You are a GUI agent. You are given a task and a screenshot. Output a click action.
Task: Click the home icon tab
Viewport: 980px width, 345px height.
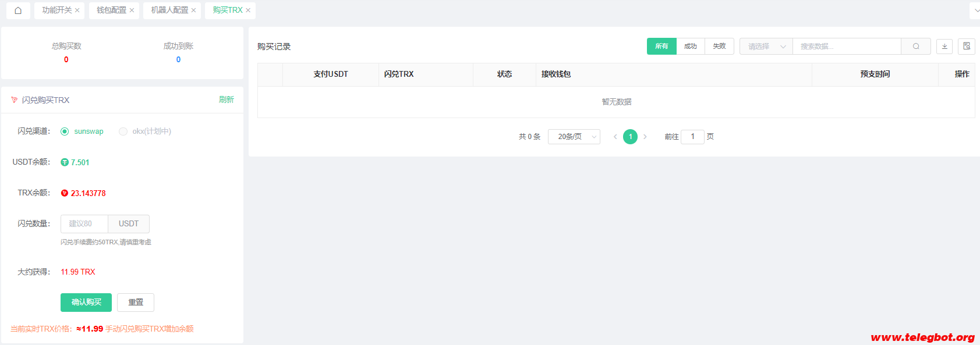pyautogui.click(x=18, y=10)
